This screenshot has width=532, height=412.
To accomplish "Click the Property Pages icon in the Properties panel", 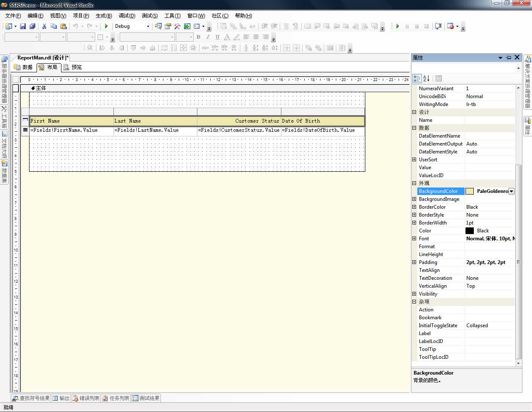I will (x=438, y=78).
